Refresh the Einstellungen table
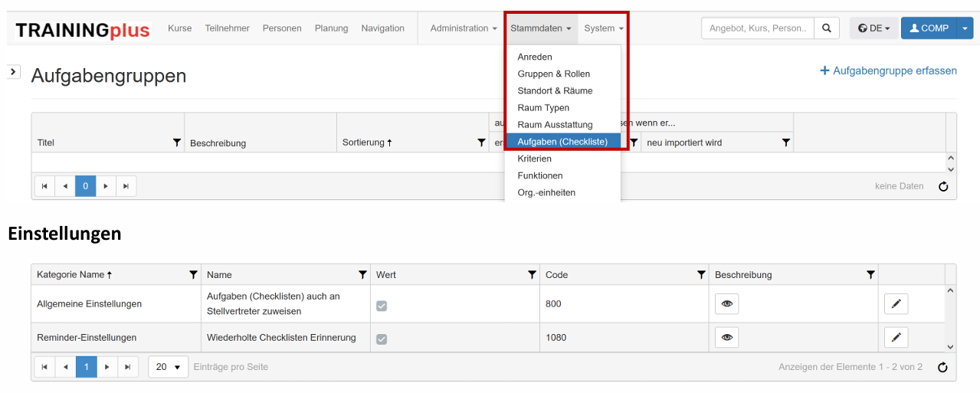This screenshot has width=980, height=393. [x=943, y=367]
